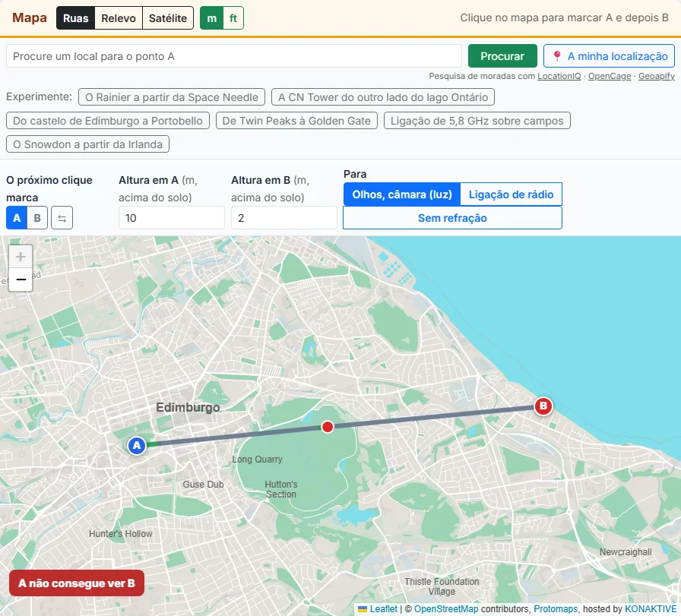Try 'A CN Tower do outro lado do lago Ontário'
This screenshot has width=681, height=616.
[x=383, y=97]
